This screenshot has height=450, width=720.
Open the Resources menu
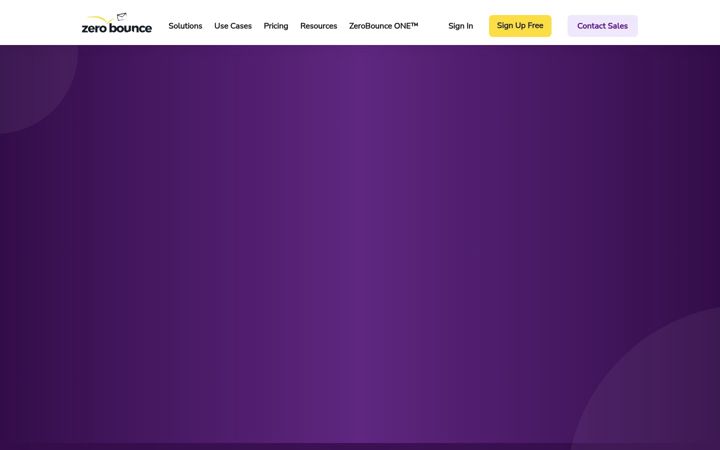(319, 26)
